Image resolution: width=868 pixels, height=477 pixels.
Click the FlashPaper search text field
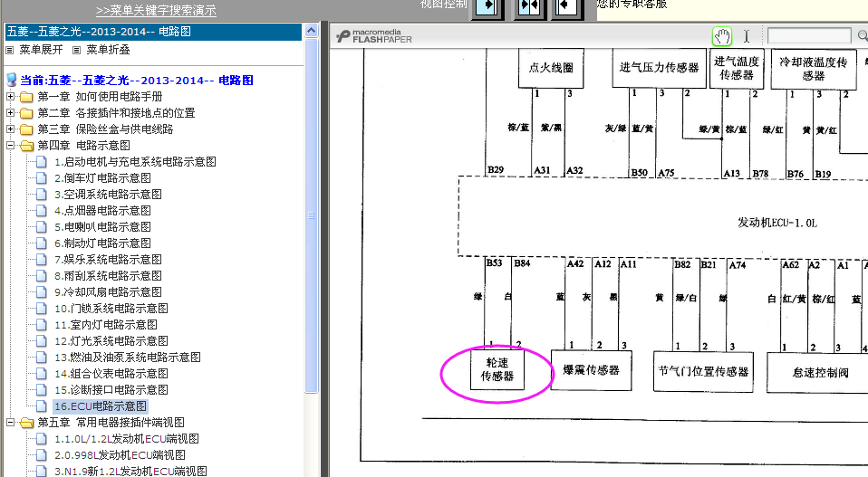click(809, 36)
